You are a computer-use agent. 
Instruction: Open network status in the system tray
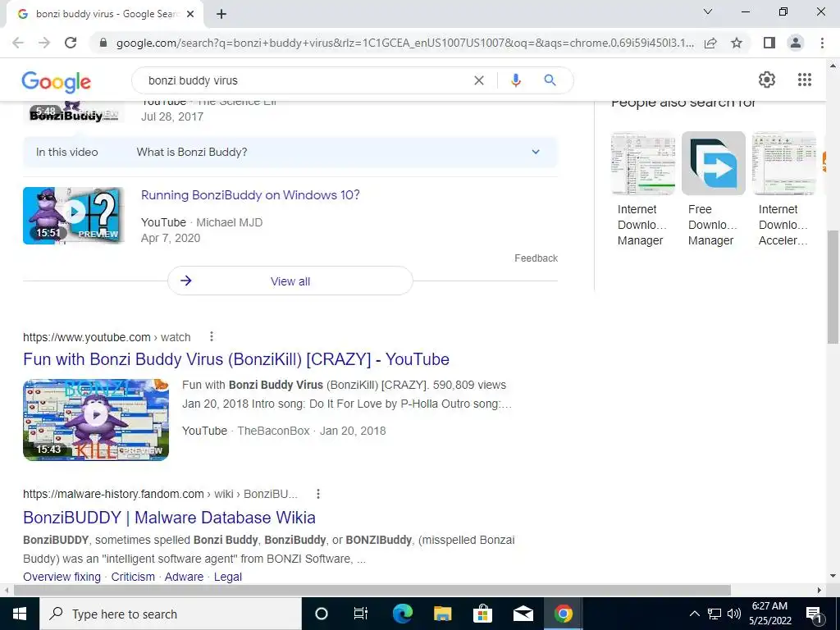click(714, 614)
